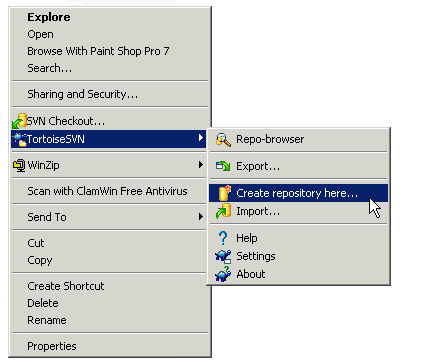Click the Help question mark icon
Viewport: 424px width, 363px height.
[223, 238]
